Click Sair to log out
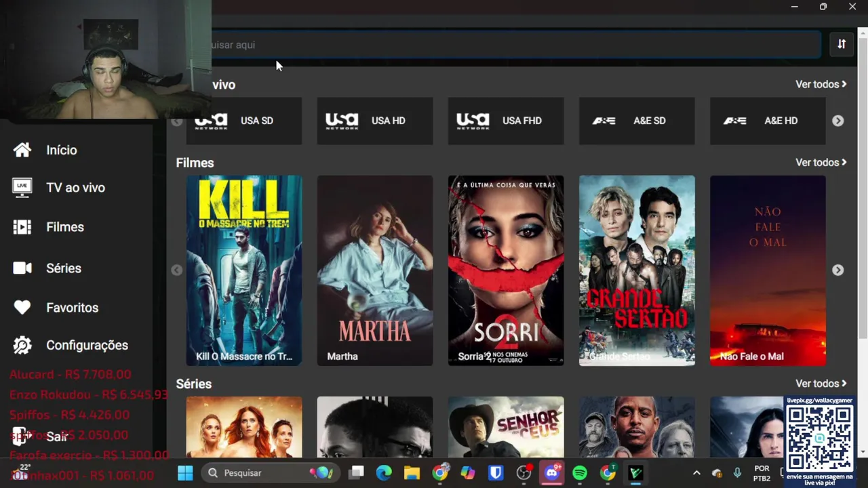 [x=57, y=437]
